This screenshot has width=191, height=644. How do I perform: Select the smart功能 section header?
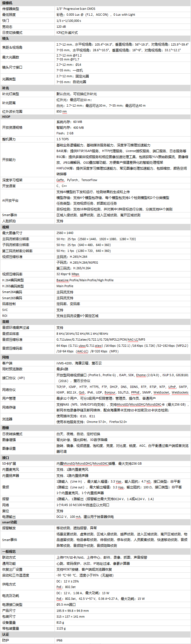(x=10, y=522)
